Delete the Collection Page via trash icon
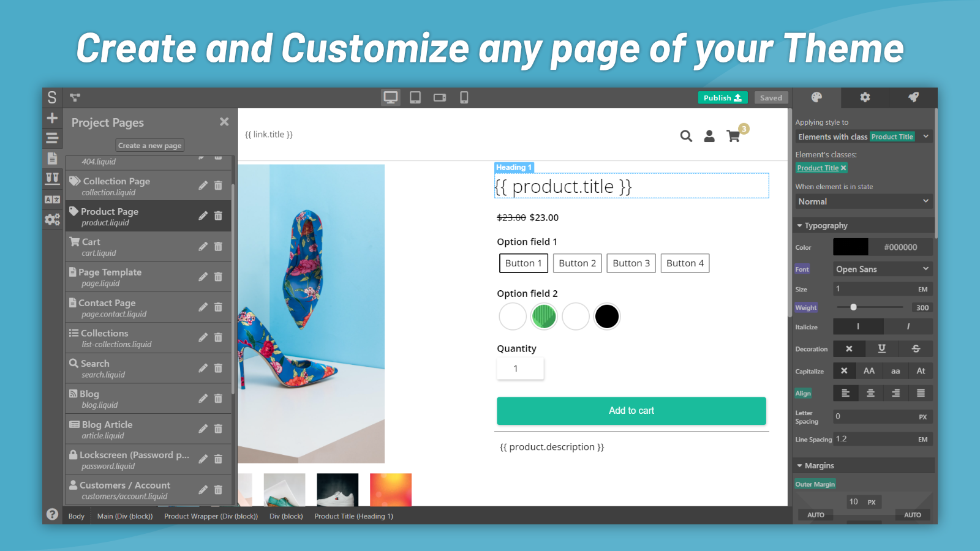Screen dimensions: 980x551 [x=218, y=185]
